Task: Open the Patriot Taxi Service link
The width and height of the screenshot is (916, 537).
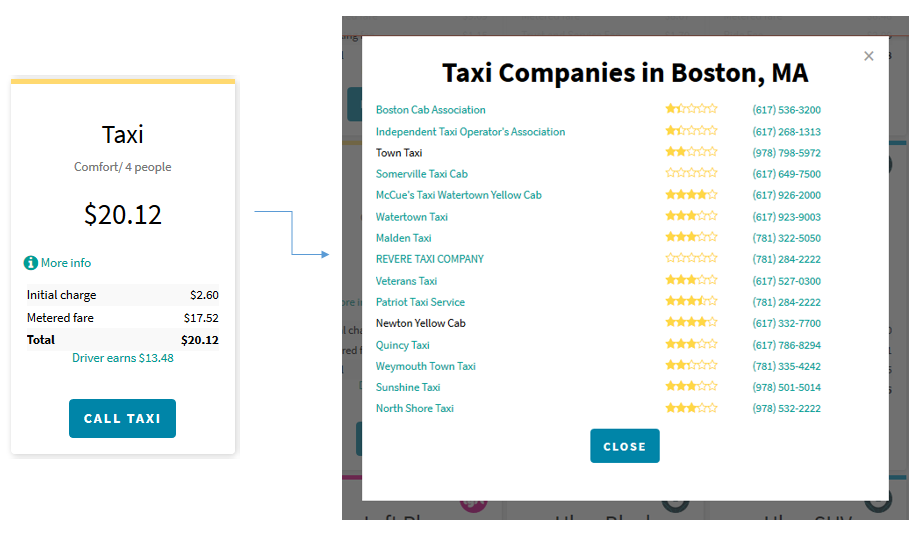Action: click(x=420, y=302)
